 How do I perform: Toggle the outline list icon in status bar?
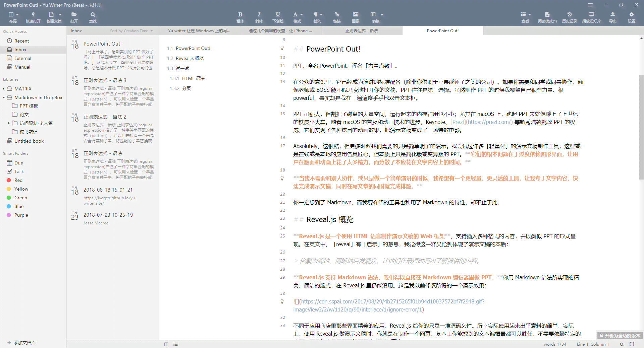pos(175,344)
